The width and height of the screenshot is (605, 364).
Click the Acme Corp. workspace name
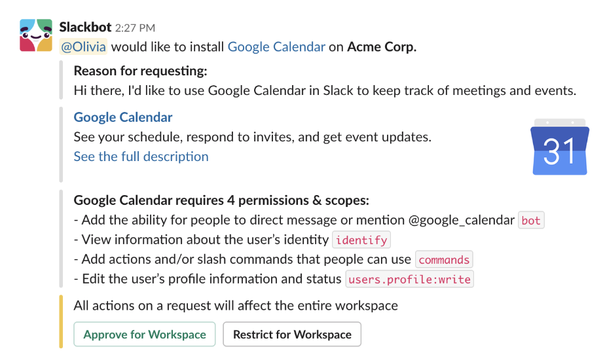coord(382,46)
